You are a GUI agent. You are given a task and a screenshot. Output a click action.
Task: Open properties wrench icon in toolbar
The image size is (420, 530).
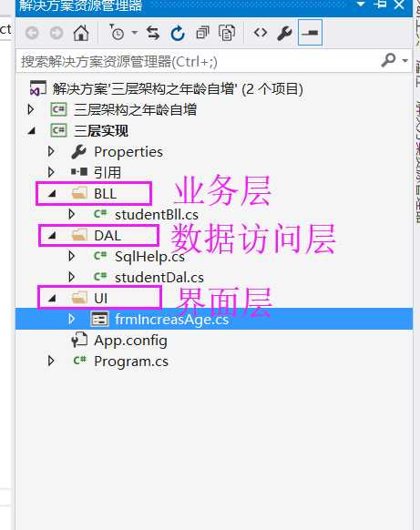[284, 33]
